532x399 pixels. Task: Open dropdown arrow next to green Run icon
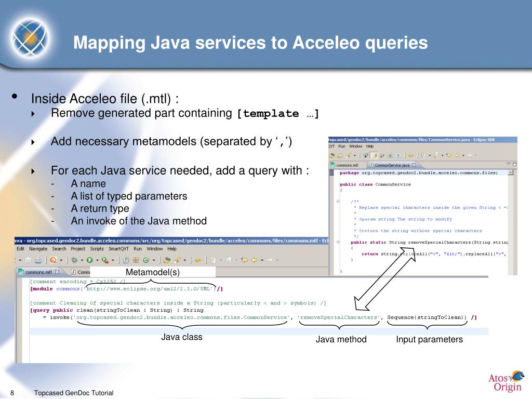pos(97,260)
